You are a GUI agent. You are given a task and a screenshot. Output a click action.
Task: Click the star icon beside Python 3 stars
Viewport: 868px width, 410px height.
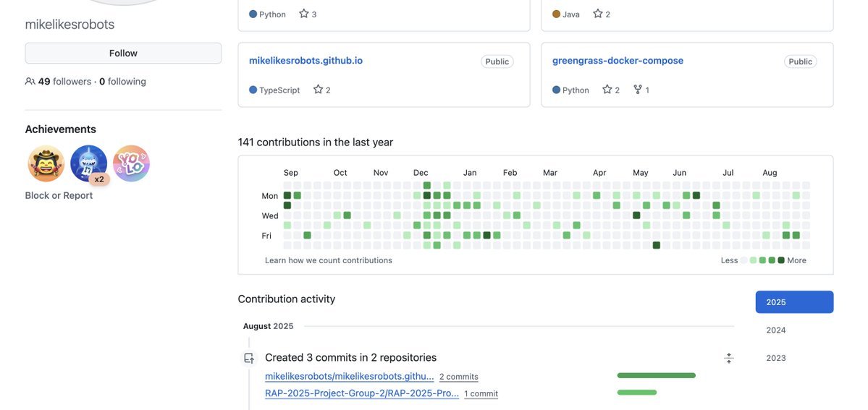click(x=304, y=14)
